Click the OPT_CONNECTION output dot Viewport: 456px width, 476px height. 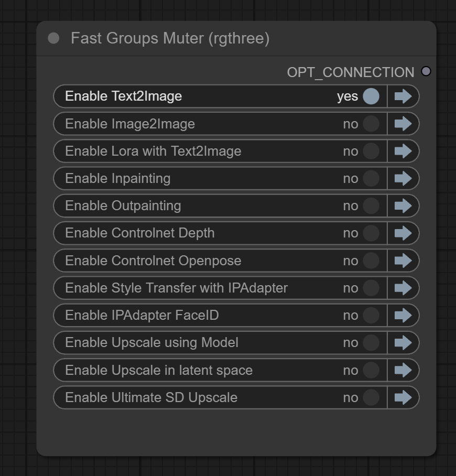pyautogui.click(x=427, y=71)
